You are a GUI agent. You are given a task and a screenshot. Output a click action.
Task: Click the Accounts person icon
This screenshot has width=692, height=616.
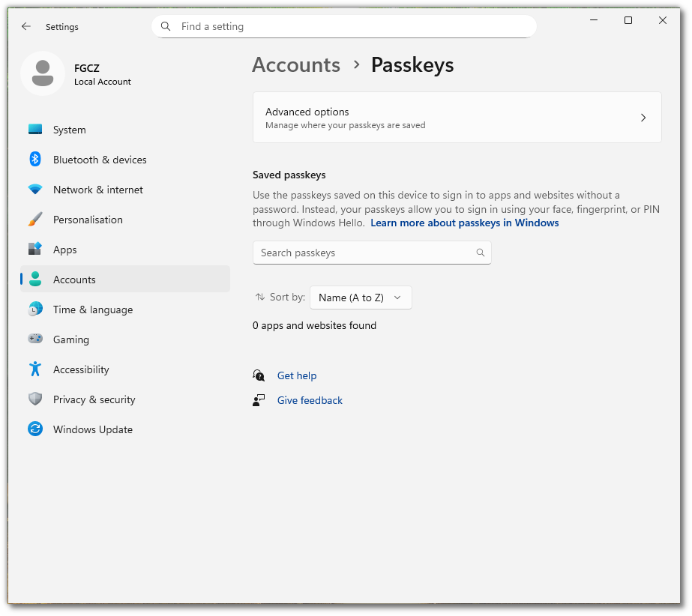pyautogui.click(x=35, y=280)
